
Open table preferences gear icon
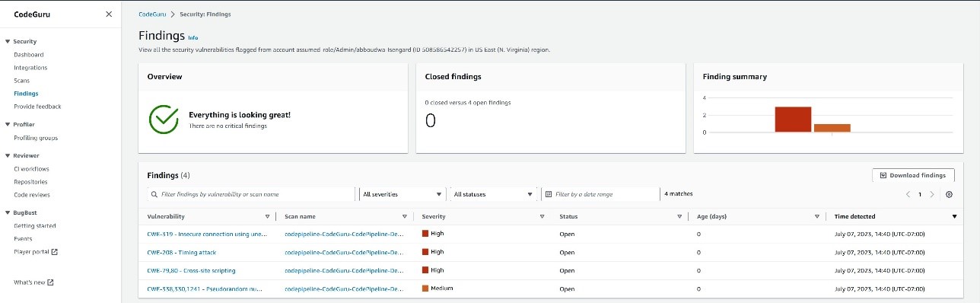coord(949,194)
